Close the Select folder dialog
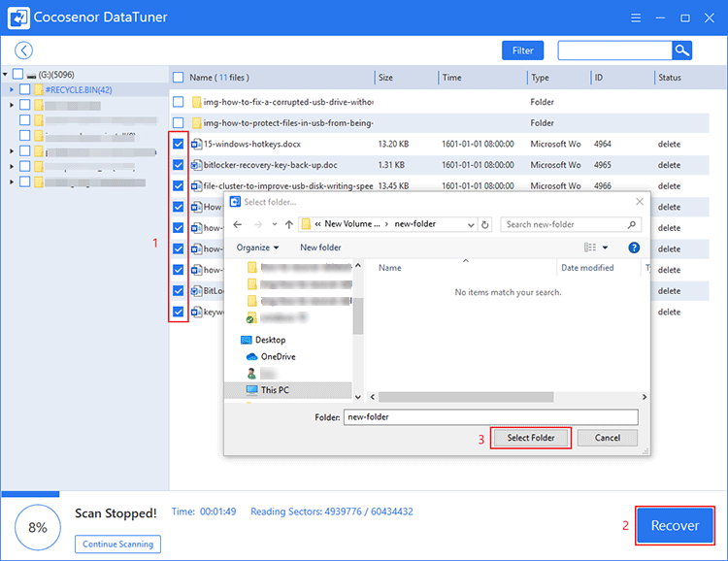The width and height of the screenshot is (728, 561). [640, 202]
